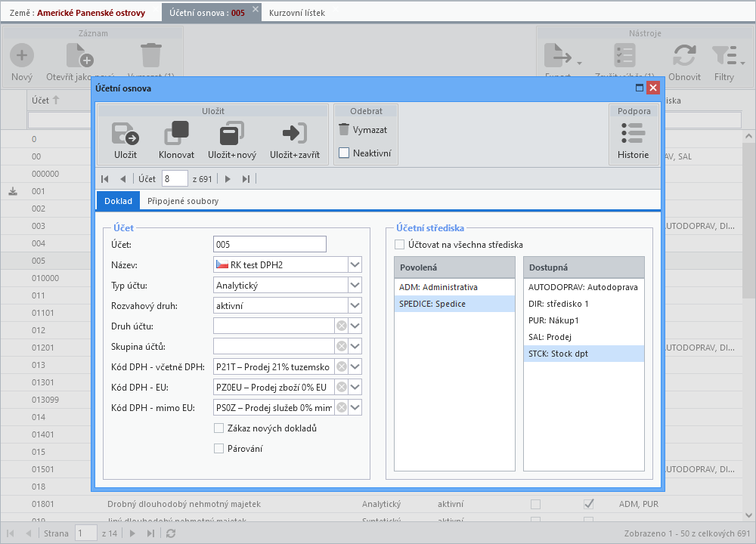Sort by the Účet column header

[45, 100]
